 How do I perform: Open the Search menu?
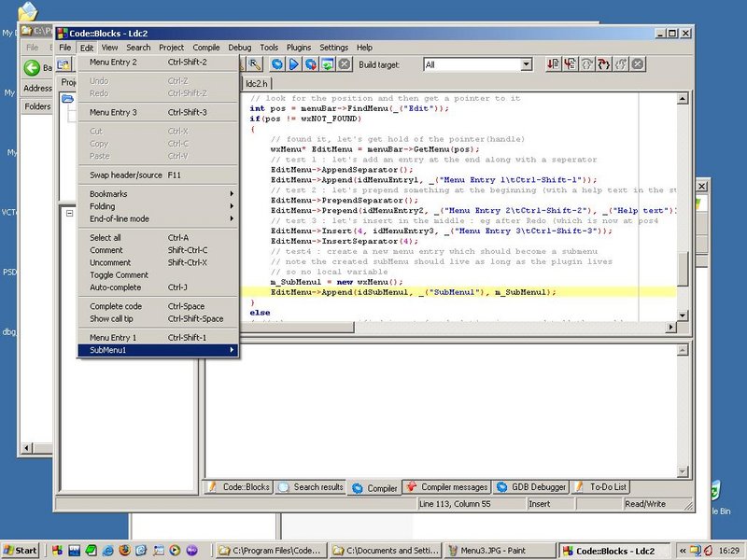pyautogui.click(x=138, y=48)
